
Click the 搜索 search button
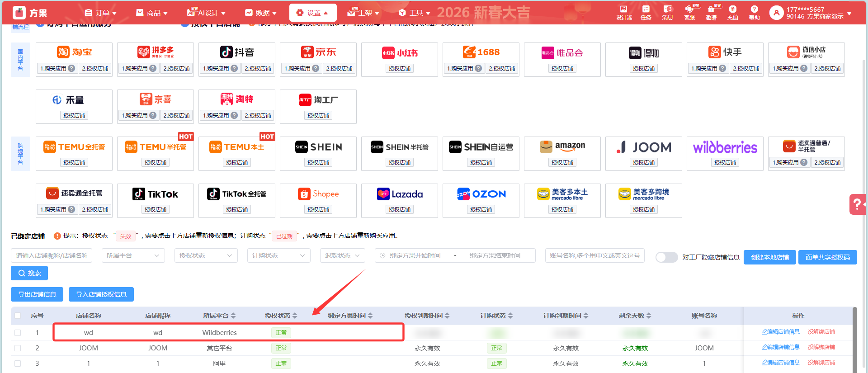tap(29, 273)
